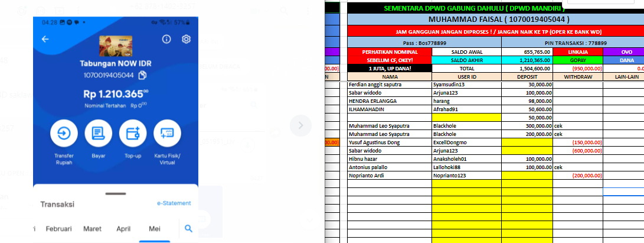
Task: Select the 1,504,600.00 total deposit cell
Action: coord(527,69)
